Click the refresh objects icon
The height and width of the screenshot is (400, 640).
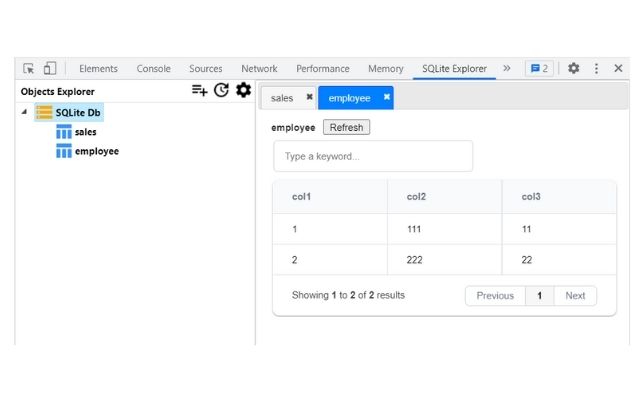[221, 91]
